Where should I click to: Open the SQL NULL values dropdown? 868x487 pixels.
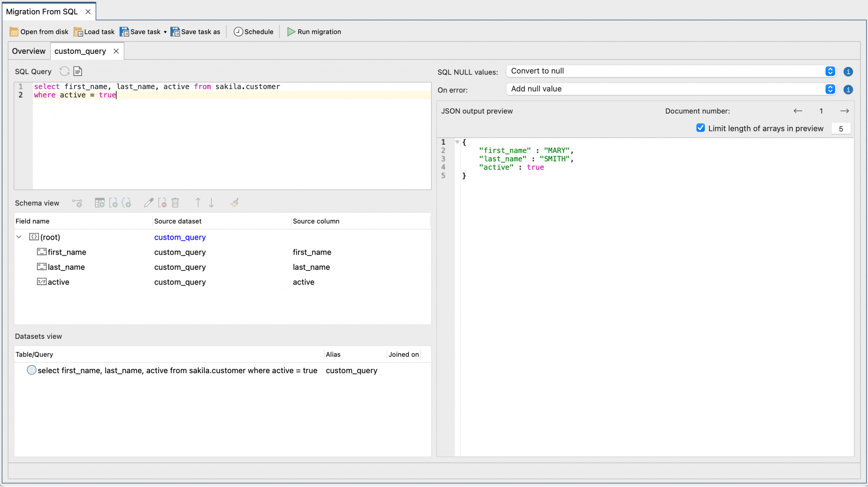click(829, 71)
